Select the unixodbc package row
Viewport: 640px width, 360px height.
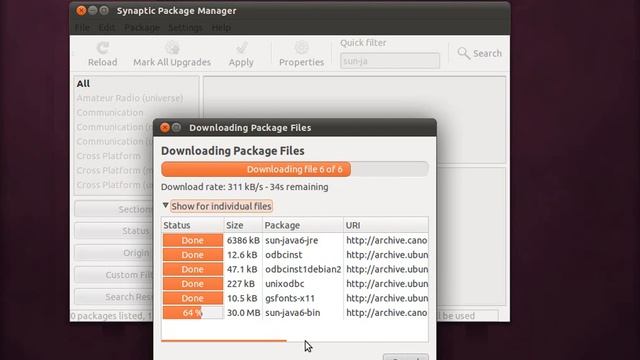[295, 284]
